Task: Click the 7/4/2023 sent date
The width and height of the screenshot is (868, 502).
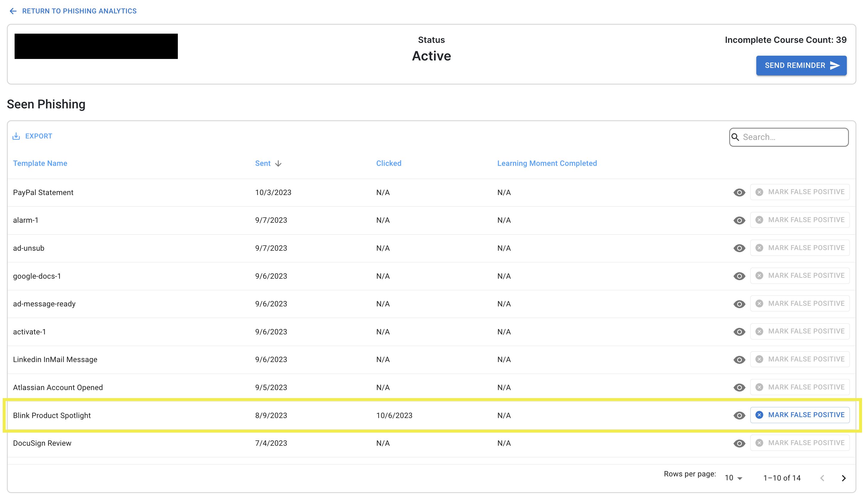Action: point(271,443)
